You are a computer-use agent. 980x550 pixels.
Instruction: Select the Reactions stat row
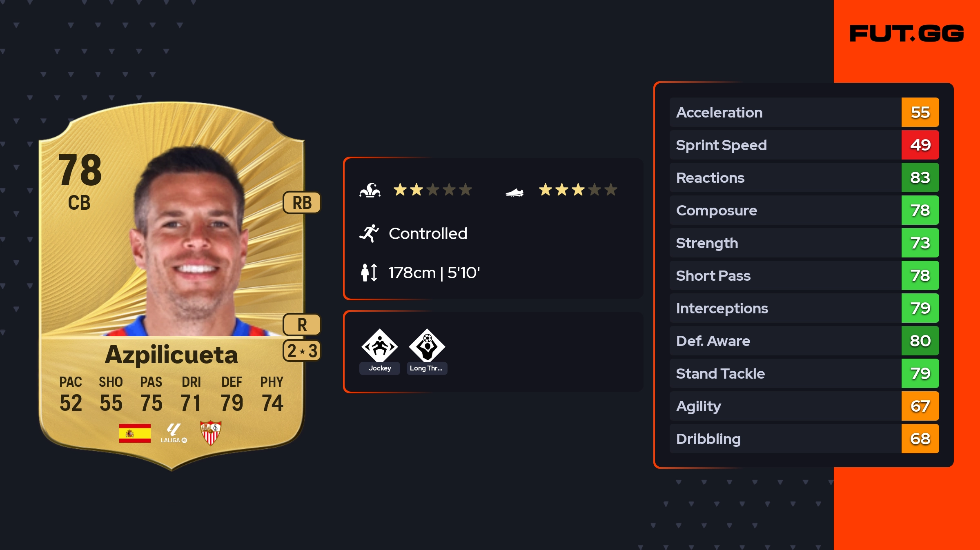click(x=804, y=177)
